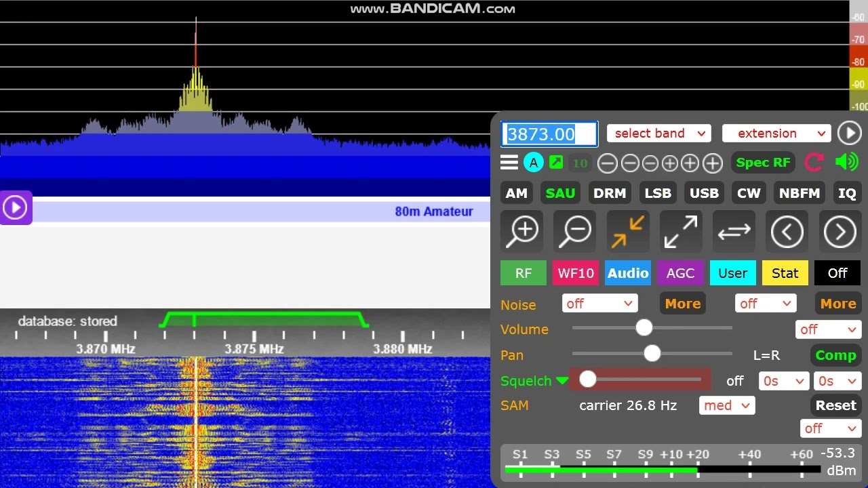Toggle the Comp compression button
The width and height of the screenshot is (868, 488).
click(x=835, y=355)
